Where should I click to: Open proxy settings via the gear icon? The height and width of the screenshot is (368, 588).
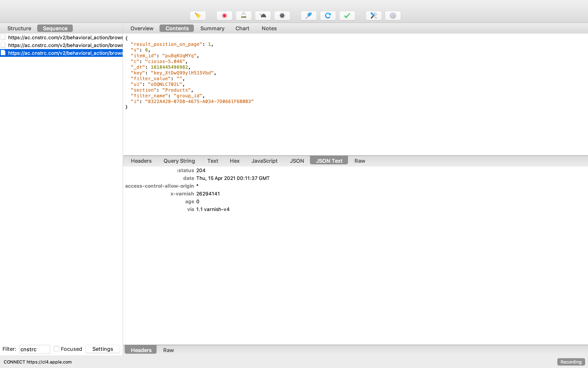pyautogui.click(x=392, y=16)
